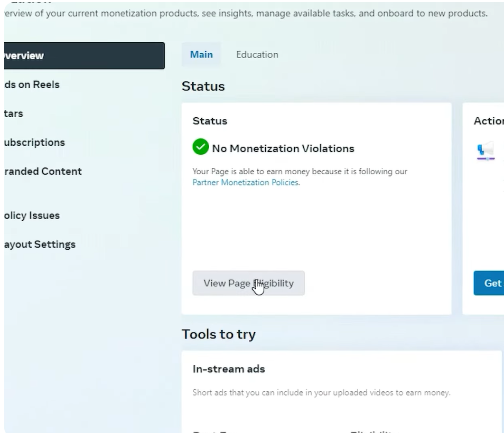
Task: Open Payout Settings in the sidebar
Action: click(x=40, y=244)
